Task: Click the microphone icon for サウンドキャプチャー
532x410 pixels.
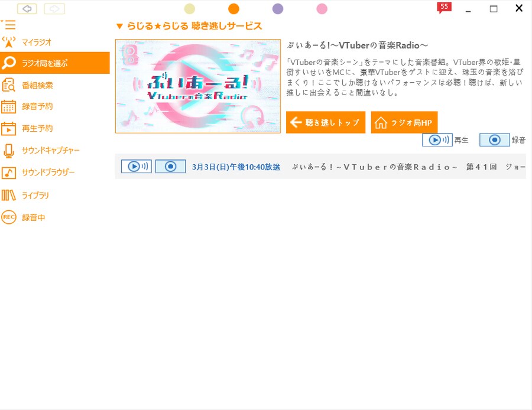Action: [x=9, y=151]
